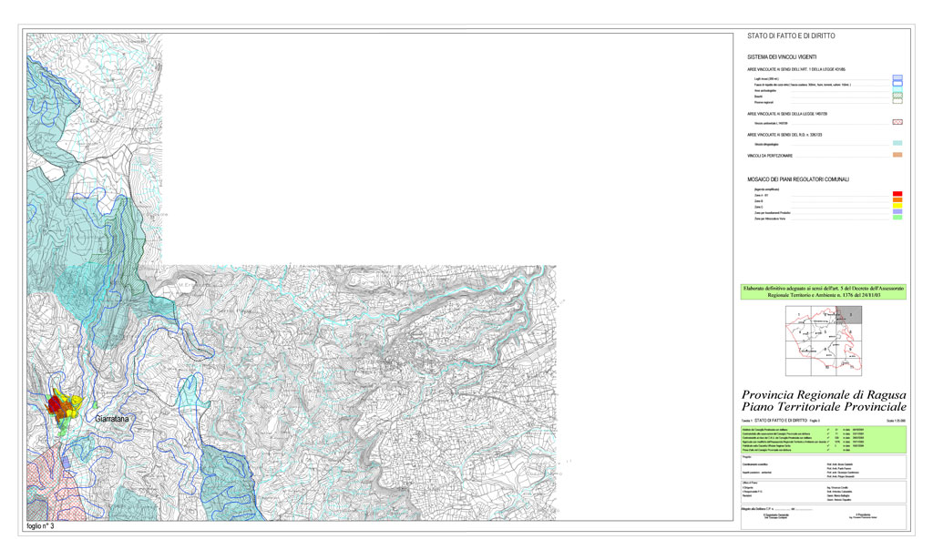Screen dimensions: 933x560
Task: Click the red hatched Vincolo ambientale swatch
Action: point(897,120)
